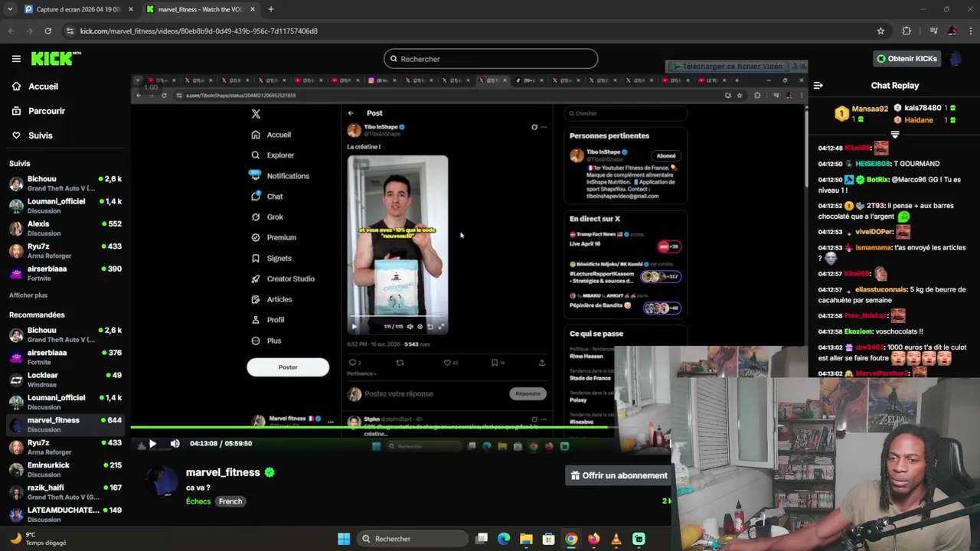Open Chrome extensions puzzle icon
Viewport: 980px width, 551px height.
click(x=906, y=31)
